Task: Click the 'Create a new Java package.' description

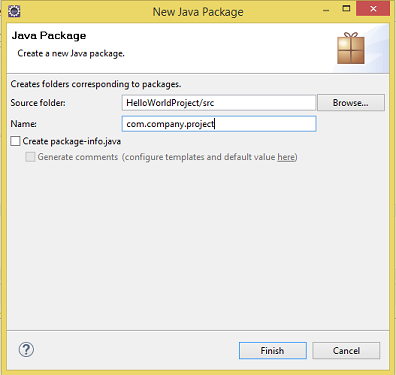Action: coord(71,54)
